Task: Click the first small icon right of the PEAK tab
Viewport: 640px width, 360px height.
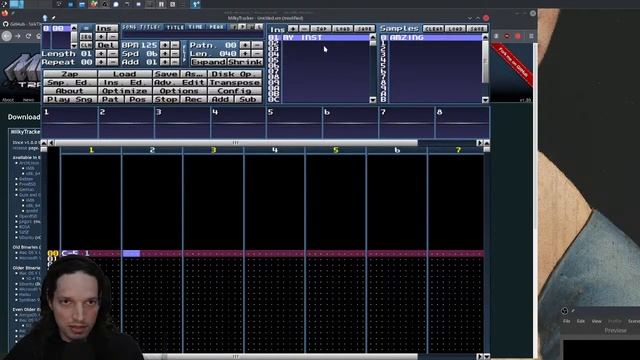Action: (233, 27)
